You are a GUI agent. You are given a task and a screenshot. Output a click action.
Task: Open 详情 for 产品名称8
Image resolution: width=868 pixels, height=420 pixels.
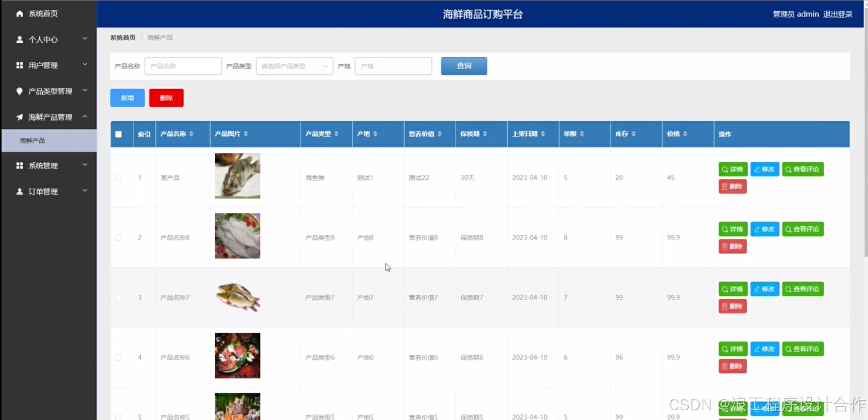[x=733, y=229]
